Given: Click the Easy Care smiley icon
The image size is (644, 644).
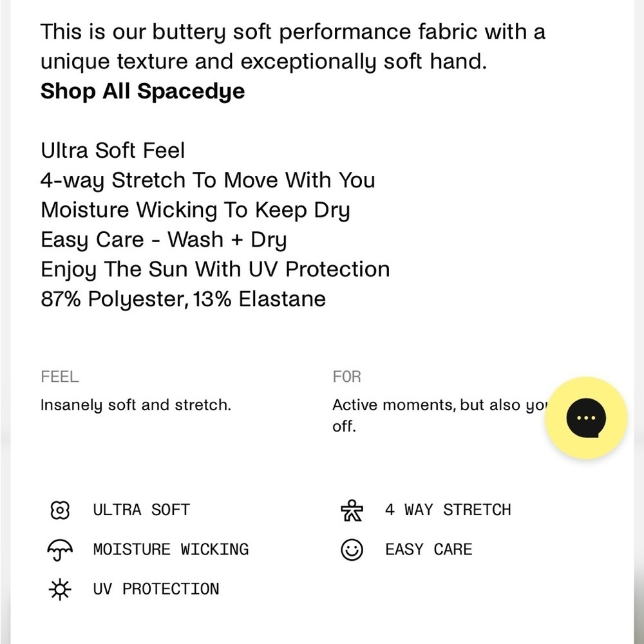Looking at the screenshot, I should click(352, 549).
